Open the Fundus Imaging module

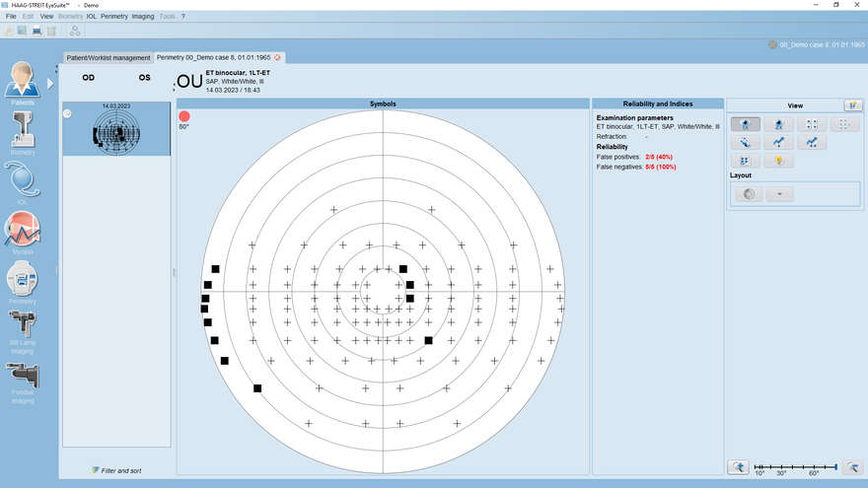click(x=23, y=383)
